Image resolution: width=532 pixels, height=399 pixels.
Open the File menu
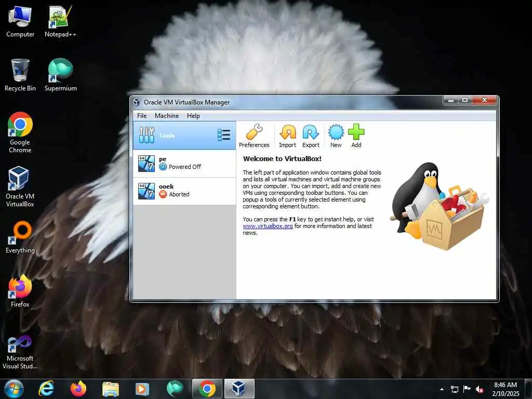pos(142,116)
